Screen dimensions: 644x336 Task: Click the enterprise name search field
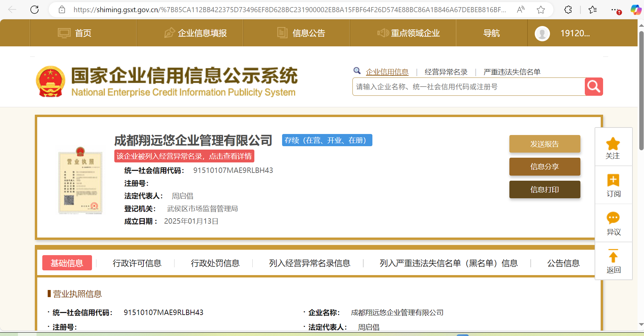(x=468, y=87)
